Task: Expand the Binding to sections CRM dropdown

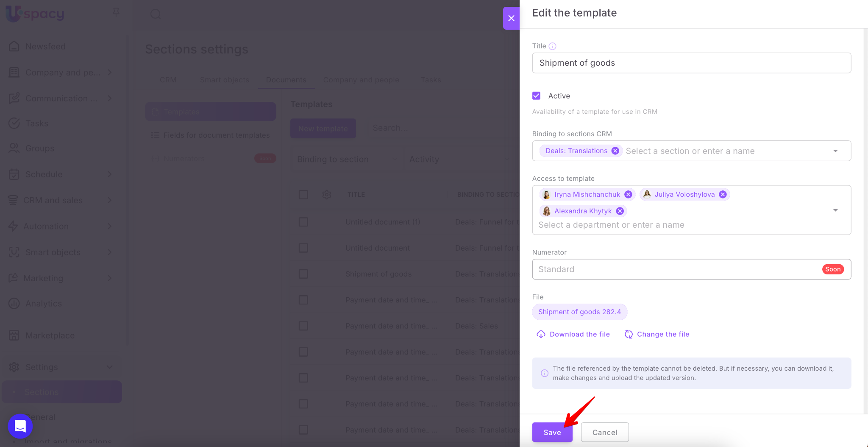Action: pos(835,151)
